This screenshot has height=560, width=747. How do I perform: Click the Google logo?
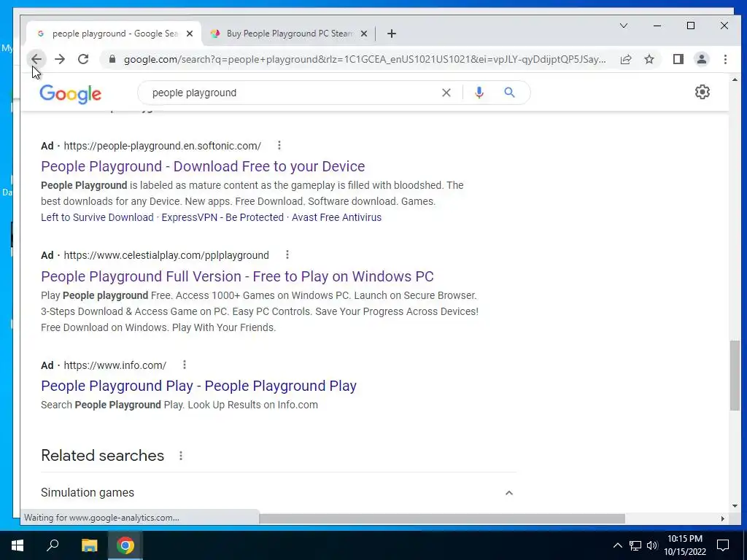tap(71, 94)
